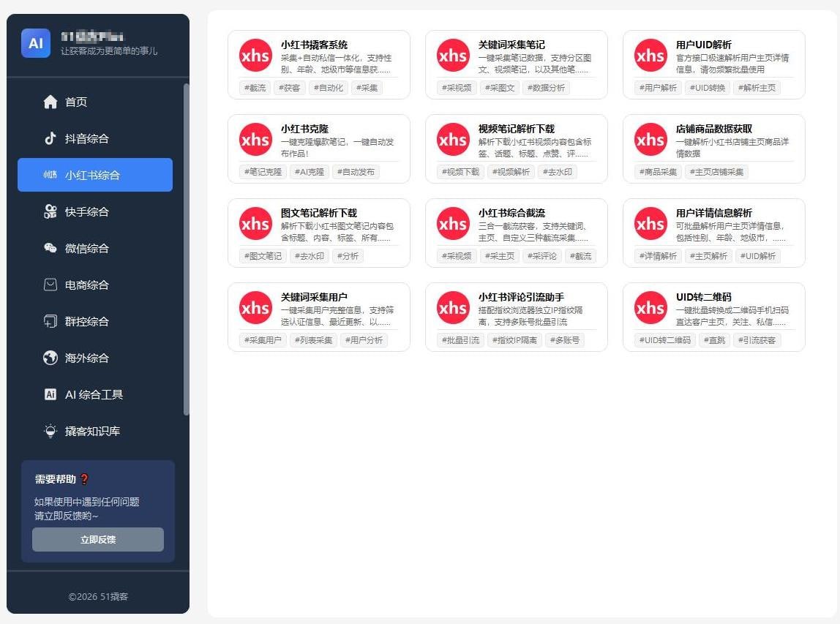The image size is (840, 624).
Task: Click the WeChat icon beside 微信综合
Action: tap(50, 248)
